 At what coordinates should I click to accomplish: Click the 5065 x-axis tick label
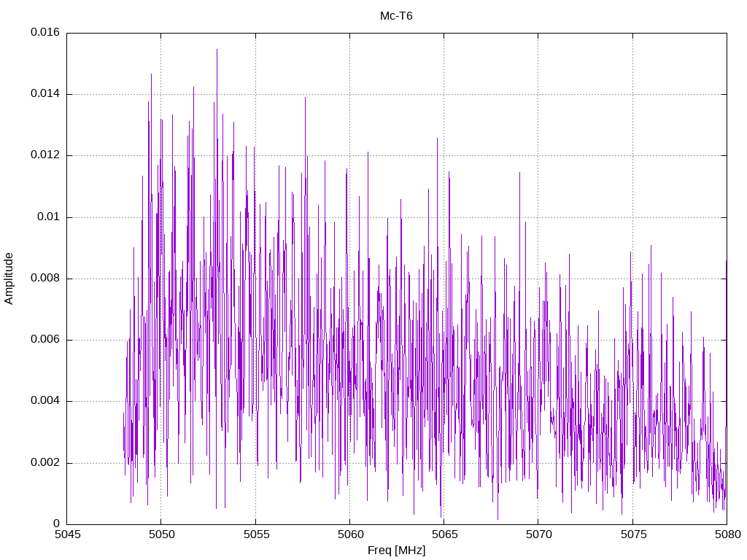tap(445, 534)
